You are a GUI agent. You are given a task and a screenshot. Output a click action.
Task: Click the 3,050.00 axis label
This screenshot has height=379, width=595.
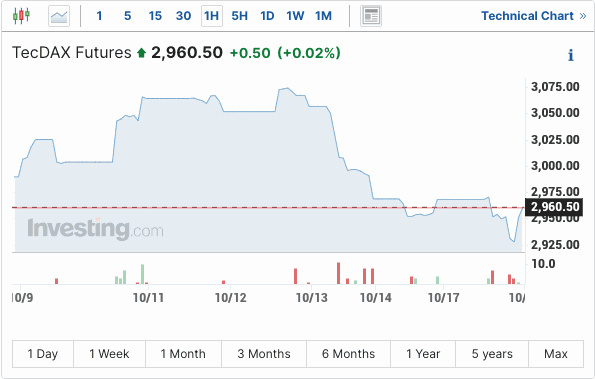[x=555, y=113]
